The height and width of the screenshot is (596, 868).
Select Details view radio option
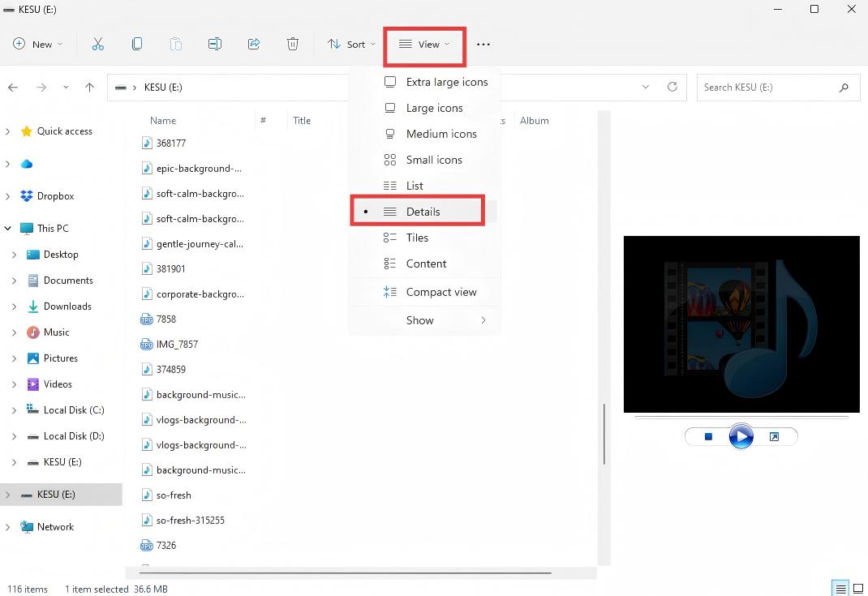423,212
